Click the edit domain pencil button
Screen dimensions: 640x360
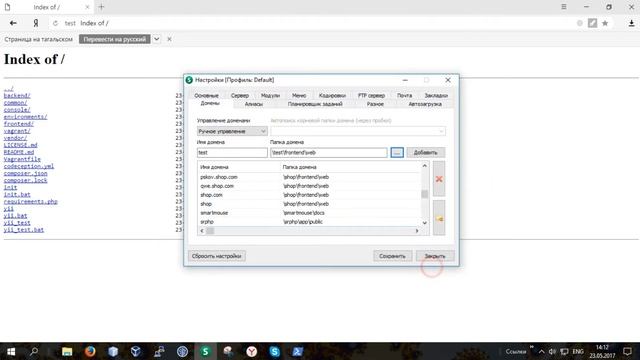439,218
